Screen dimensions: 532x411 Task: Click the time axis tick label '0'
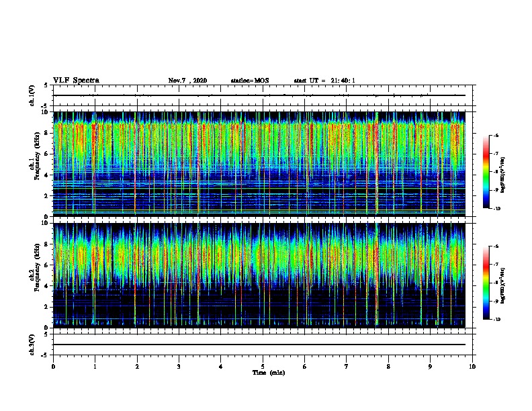pos(53,367)
